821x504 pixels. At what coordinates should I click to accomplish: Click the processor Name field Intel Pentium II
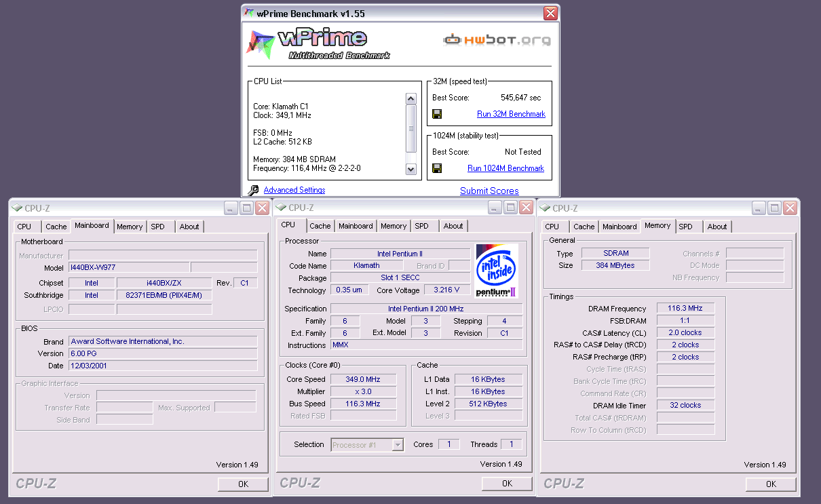tap(400, 254)
